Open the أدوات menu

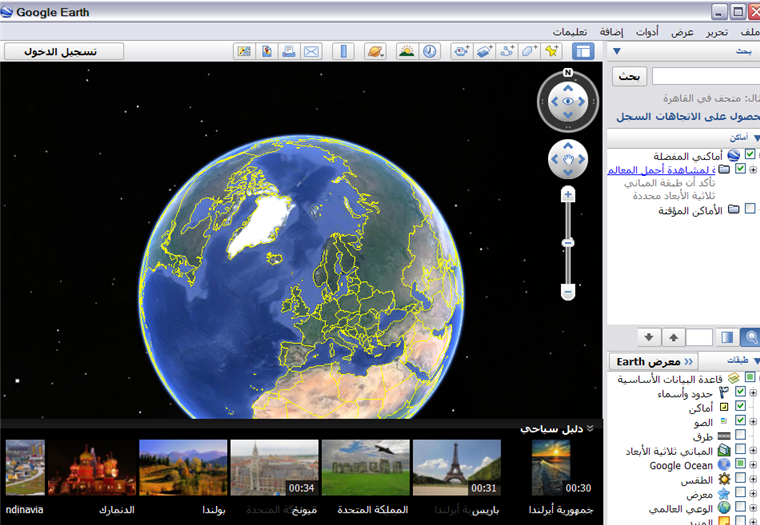coord(648,31)
